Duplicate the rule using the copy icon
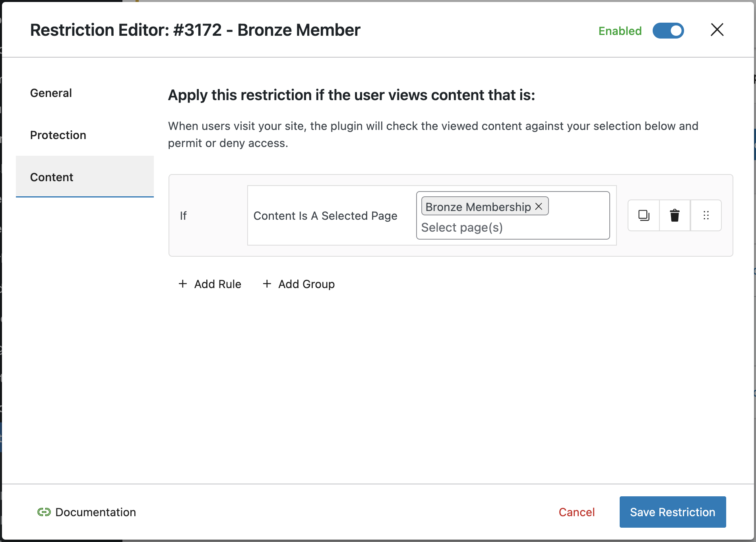756x542 pixels. click(x=644, y=215)
